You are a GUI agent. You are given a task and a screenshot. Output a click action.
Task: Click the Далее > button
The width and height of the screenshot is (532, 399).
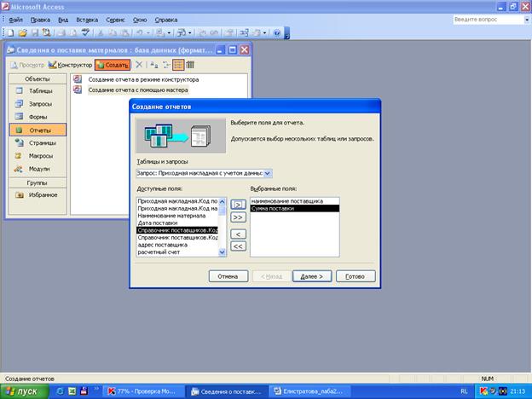[312, 276]
